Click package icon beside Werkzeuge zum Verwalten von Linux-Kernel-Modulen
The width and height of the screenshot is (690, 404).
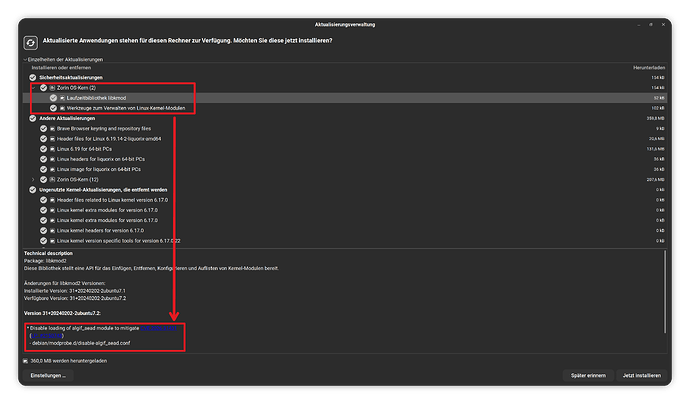tap(62, 108)
